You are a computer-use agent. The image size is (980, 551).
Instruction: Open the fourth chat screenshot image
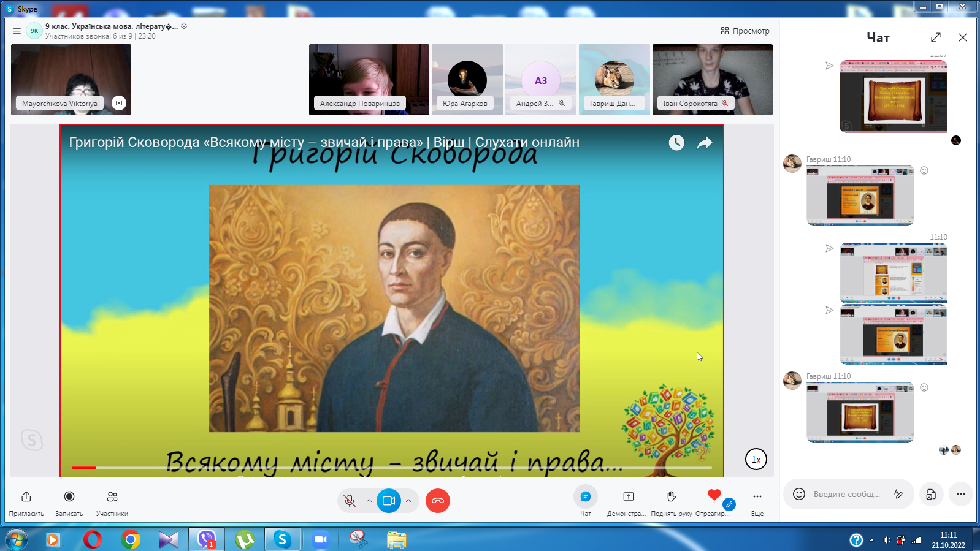(x=894, y=335)
